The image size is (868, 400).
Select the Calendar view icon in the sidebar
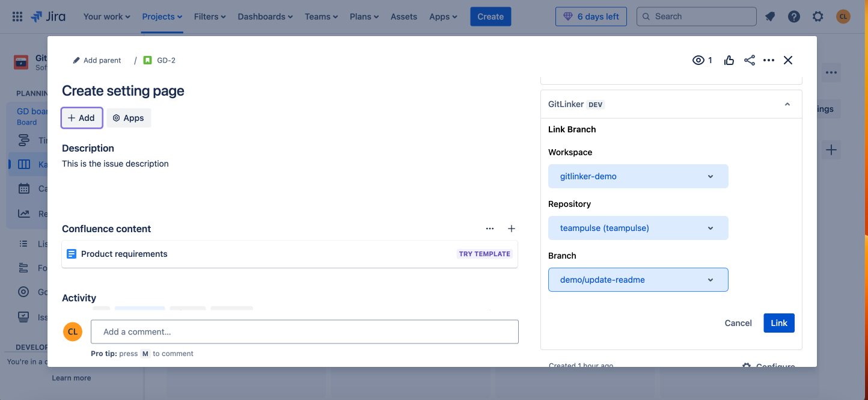[x=24, y=188]
